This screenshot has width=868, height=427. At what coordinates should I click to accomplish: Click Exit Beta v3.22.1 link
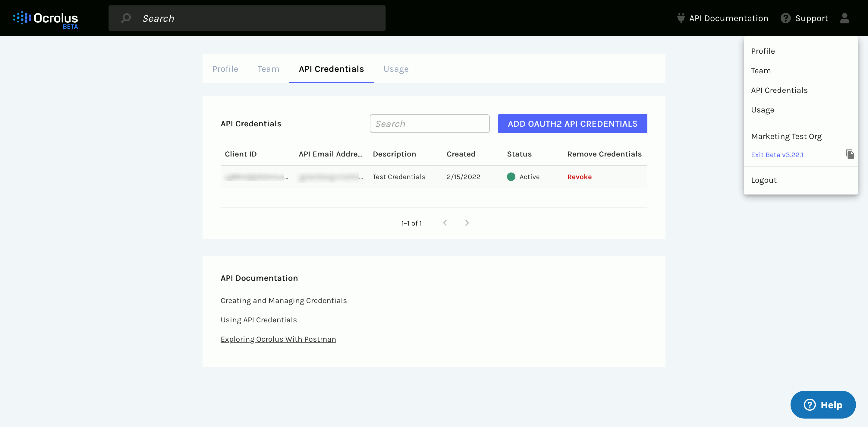[x=777, y=155]
